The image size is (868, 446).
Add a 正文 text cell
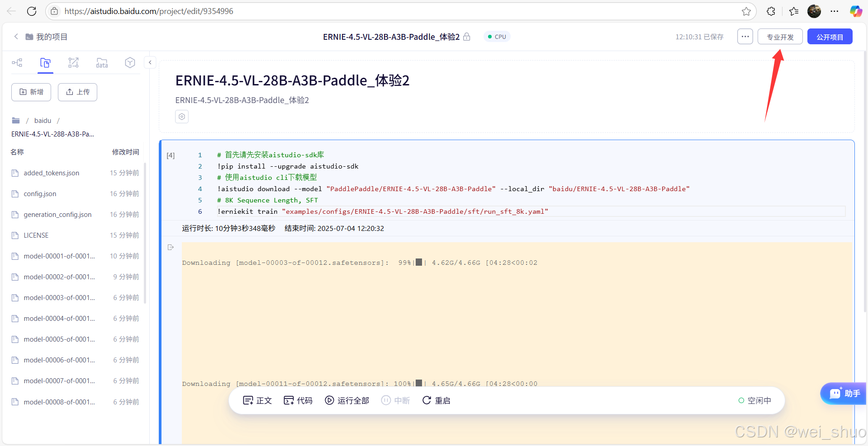[x=257, y=400]
